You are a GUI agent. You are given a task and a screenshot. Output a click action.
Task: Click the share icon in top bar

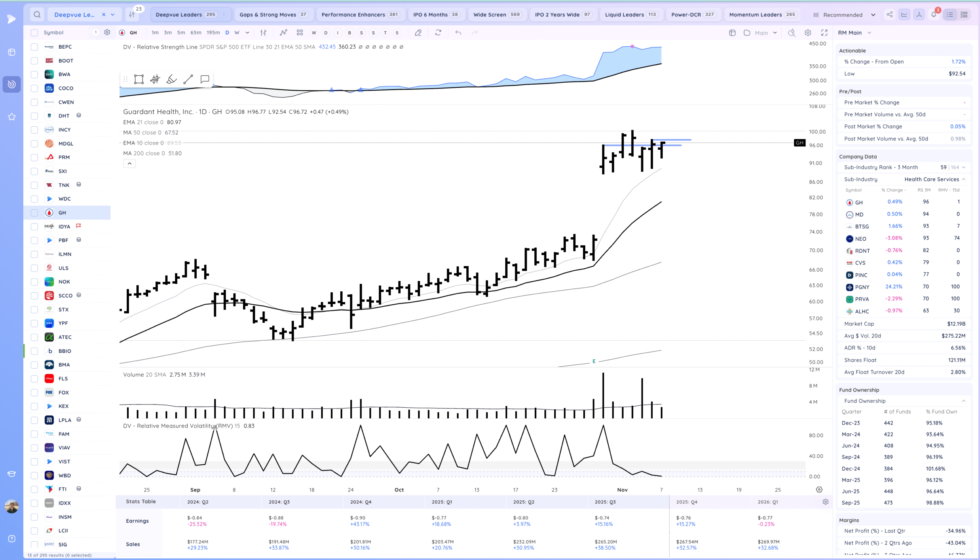890,15
